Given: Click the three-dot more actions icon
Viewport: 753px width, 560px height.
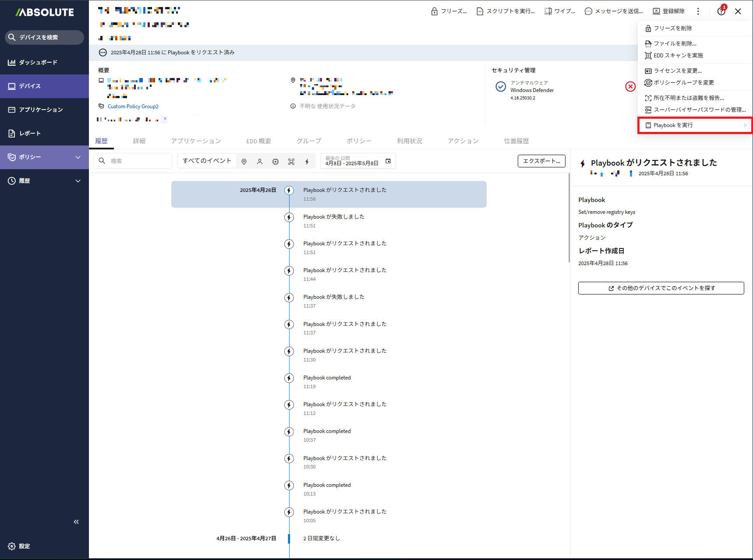Looking at the screenshot, I should [698, 11].
